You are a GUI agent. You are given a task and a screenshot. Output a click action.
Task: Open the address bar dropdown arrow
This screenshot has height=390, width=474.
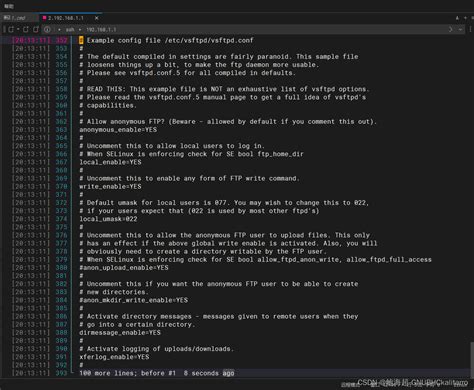pyautogui.click(x=460, y=29)
